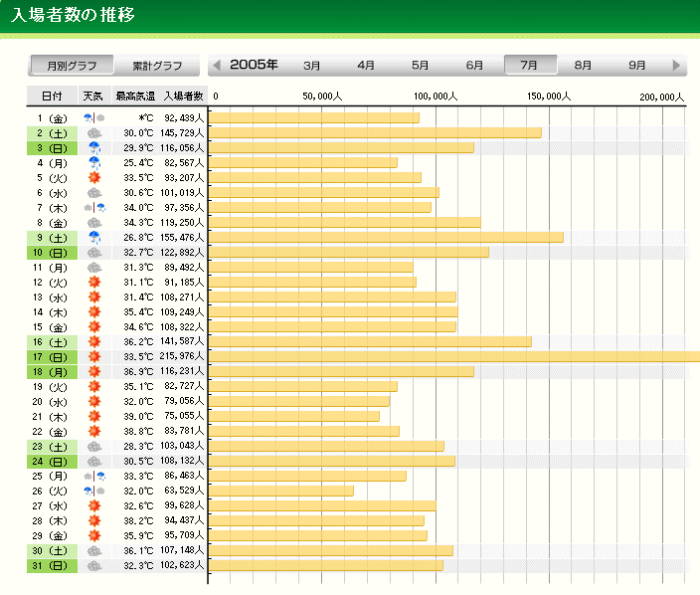Open the 8月 month tab
The height and width of the screenshot is (595, 700).
click(584, 66)
